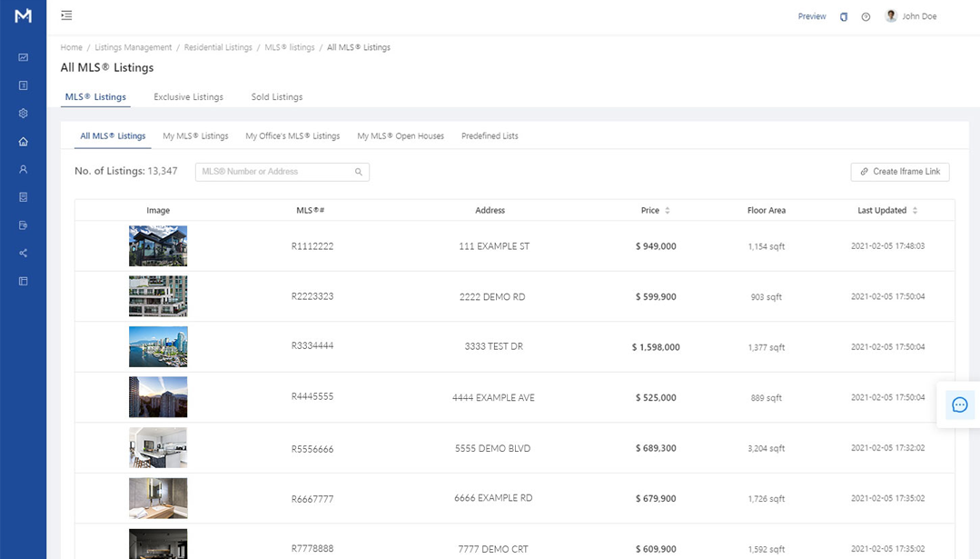Open John Doe user account menu
Screen dimensions: 980x559
coord(911,16)
